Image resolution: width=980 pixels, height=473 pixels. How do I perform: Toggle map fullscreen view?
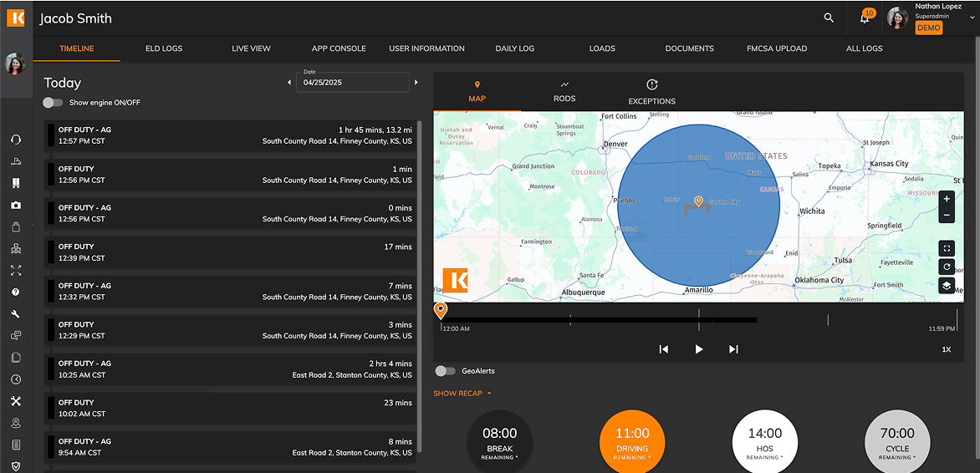point(947,248)
